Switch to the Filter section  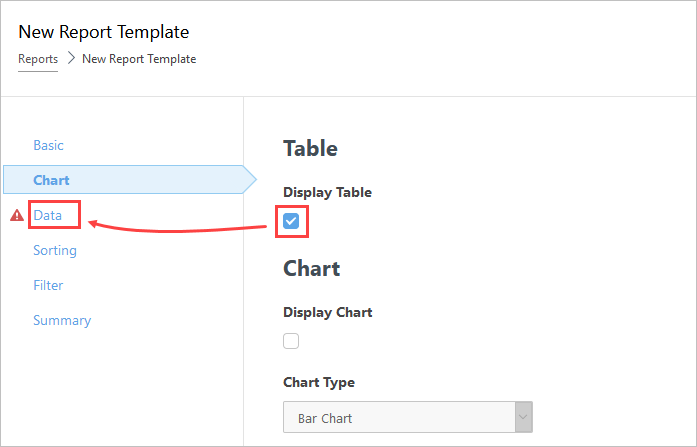coord(48,285)
